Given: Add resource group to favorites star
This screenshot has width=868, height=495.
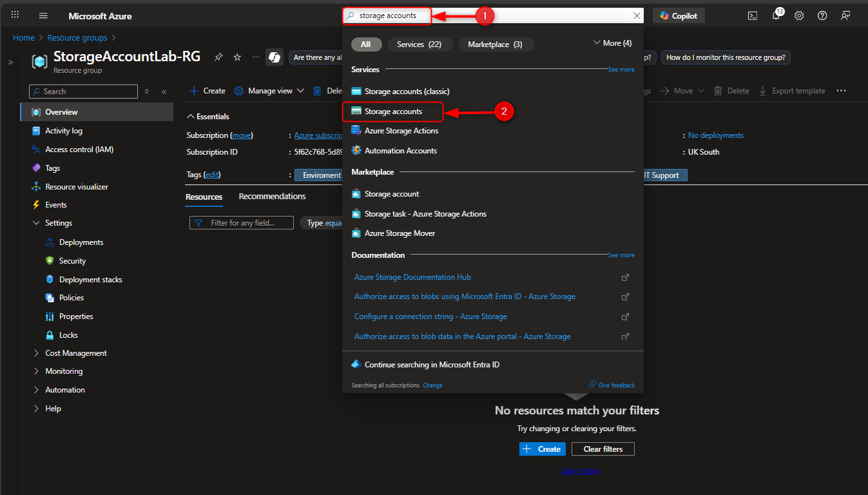Looking at the screenshot, I should (236, 57).
